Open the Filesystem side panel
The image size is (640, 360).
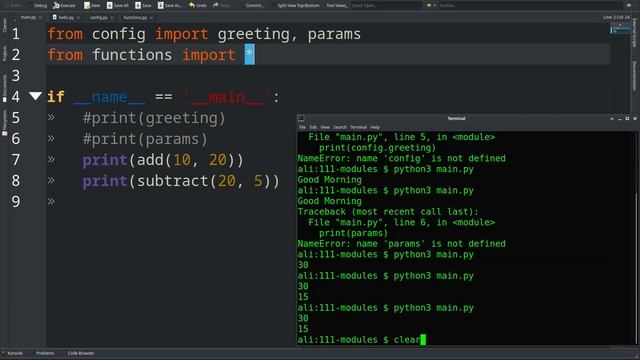(x=4, y=122)
